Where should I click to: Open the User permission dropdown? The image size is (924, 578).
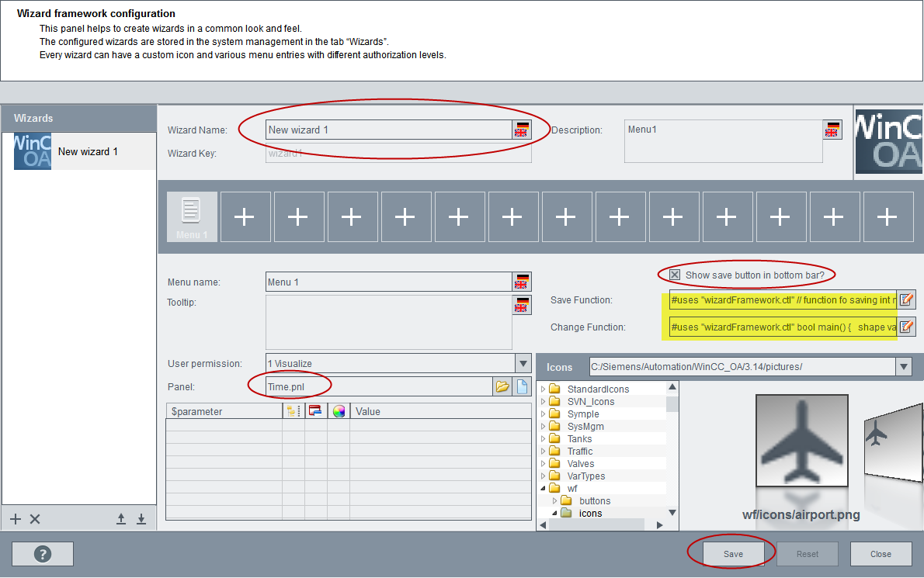coord(523,363)
